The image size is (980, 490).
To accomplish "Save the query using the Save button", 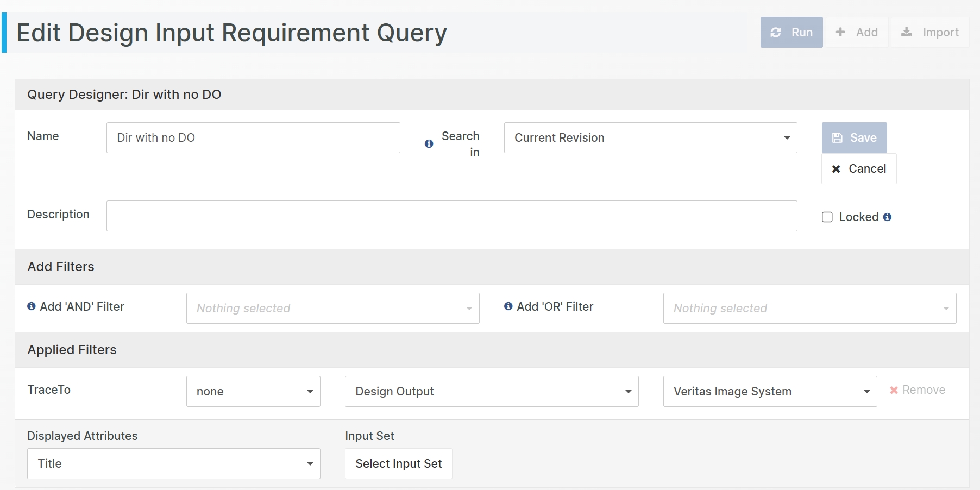I will (854, 137).
